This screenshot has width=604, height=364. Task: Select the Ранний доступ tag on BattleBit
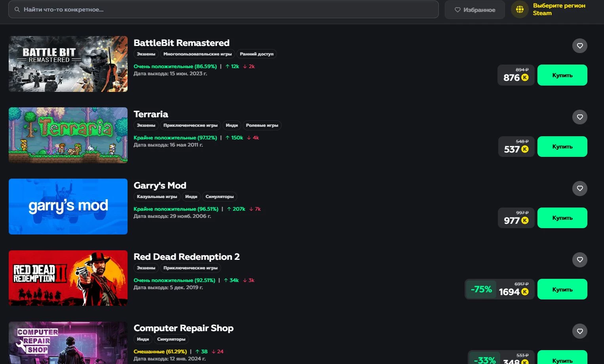(256, 54)
